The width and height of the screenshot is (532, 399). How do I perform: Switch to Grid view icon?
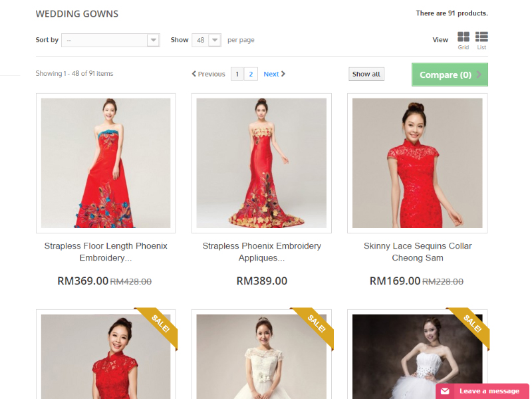(463, 37)
